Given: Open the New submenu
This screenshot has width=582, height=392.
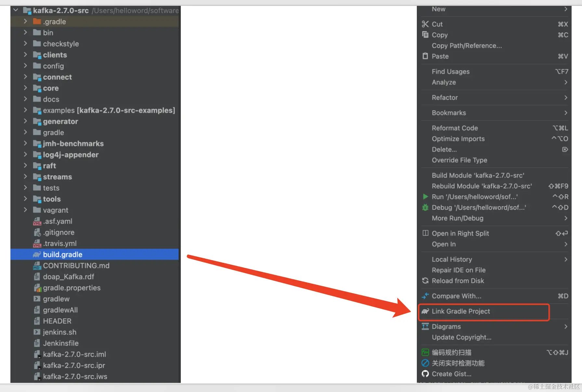Looking at the screenshot, I should tap(494, 9).
